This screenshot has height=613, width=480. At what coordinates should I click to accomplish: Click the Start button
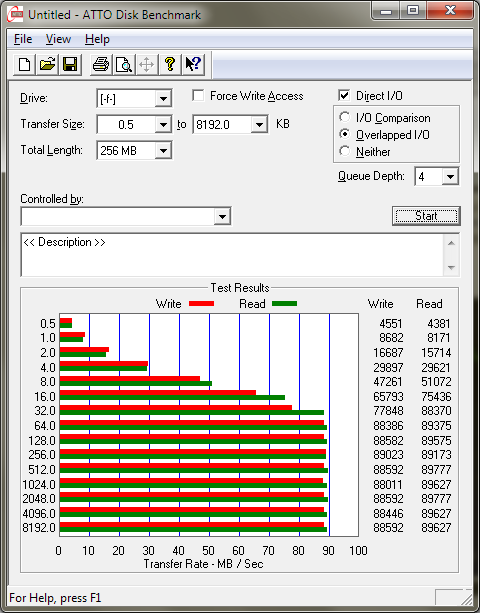point(426,216)
